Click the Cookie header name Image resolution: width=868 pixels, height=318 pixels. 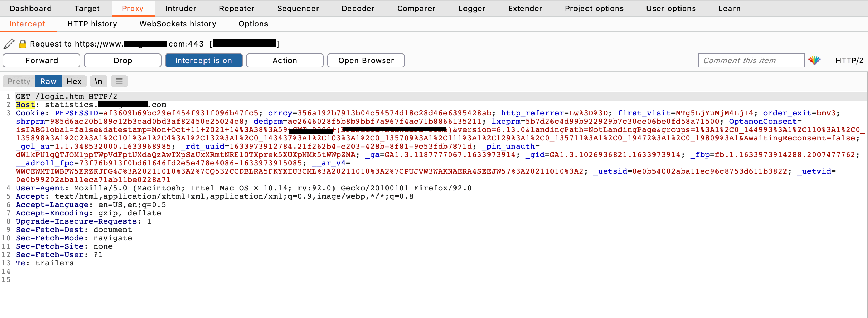pyautogui.click(x=30, y=113)
